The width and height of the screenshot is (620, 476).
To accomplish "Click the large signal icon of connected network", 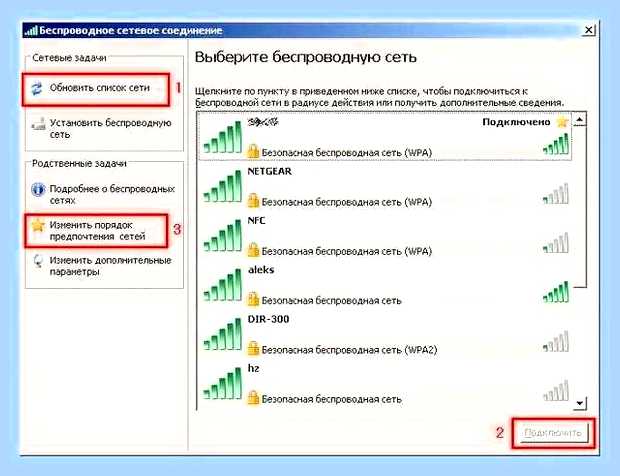I will [x=222, y=137].
